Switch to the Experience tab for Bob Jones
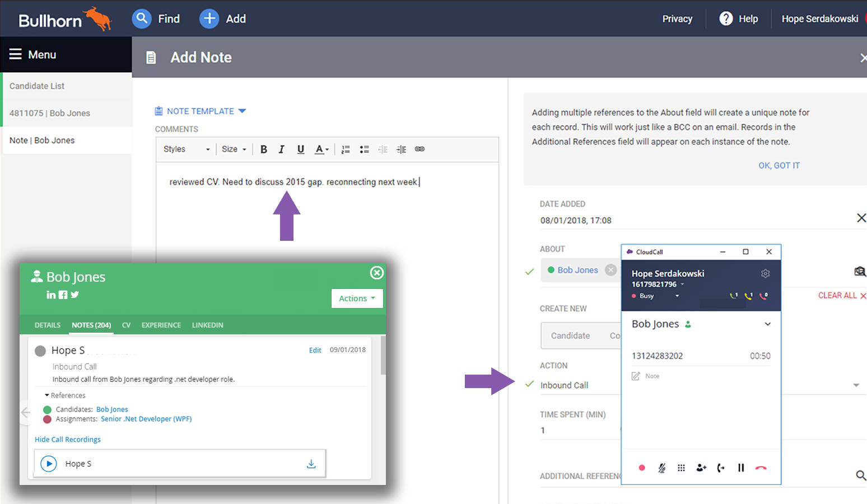 click(x=161, y=325)
